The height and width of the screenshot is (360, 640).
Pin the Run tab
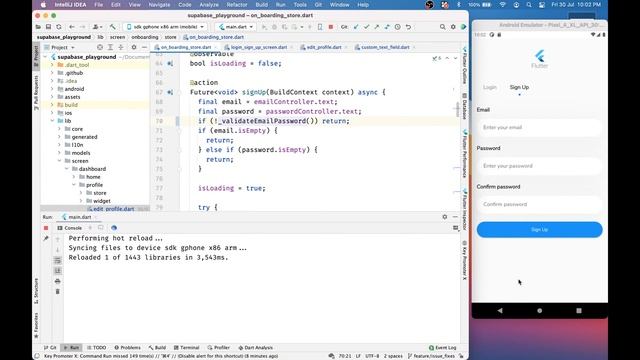click(46, 238)
